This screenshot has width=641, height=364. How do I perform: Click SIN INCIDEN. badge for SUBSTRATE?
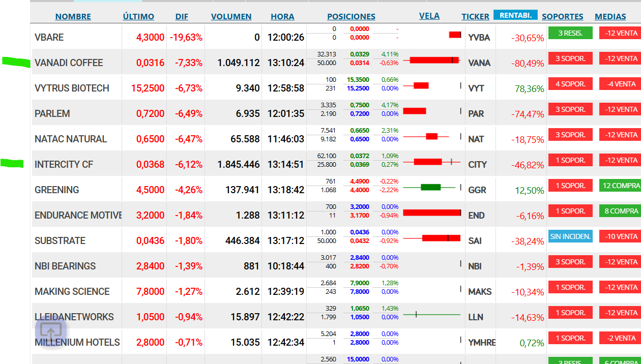click(x=570, y=236)
